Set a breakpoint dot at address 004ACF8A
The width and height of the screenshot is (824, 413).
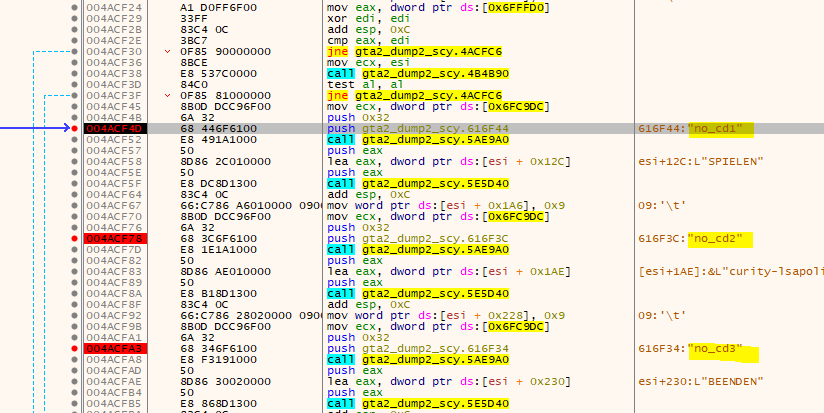(75, 293)
